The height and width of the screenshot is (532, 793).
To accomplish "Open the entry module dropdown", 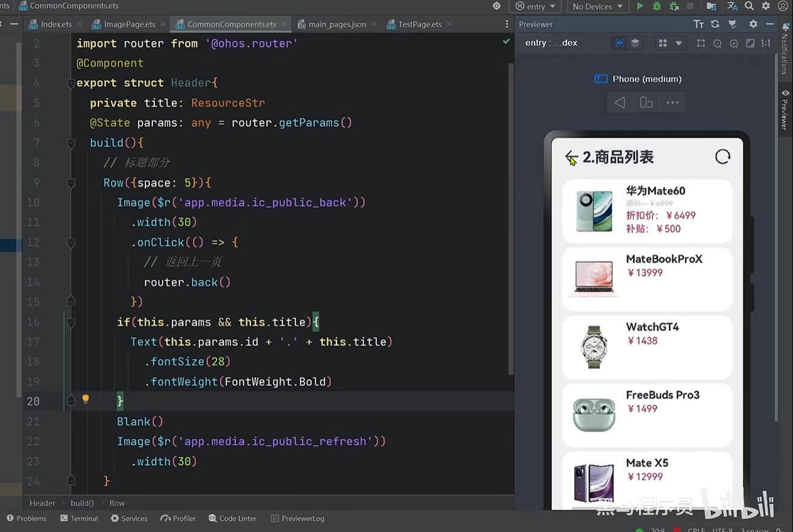I will tap(536, 6).
